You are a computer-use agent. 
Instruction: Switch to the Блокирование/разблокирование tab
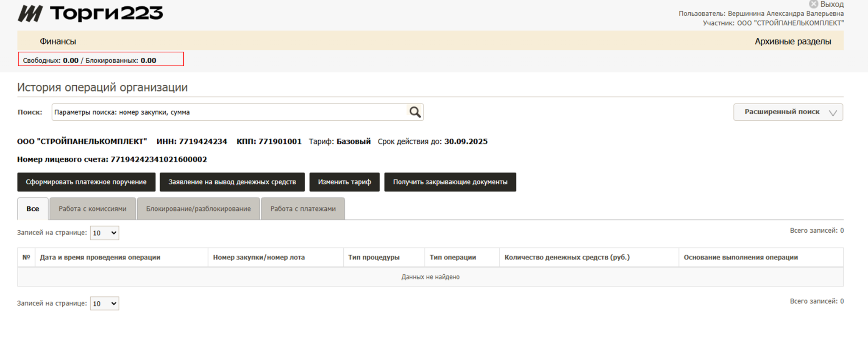pos(198,209)
